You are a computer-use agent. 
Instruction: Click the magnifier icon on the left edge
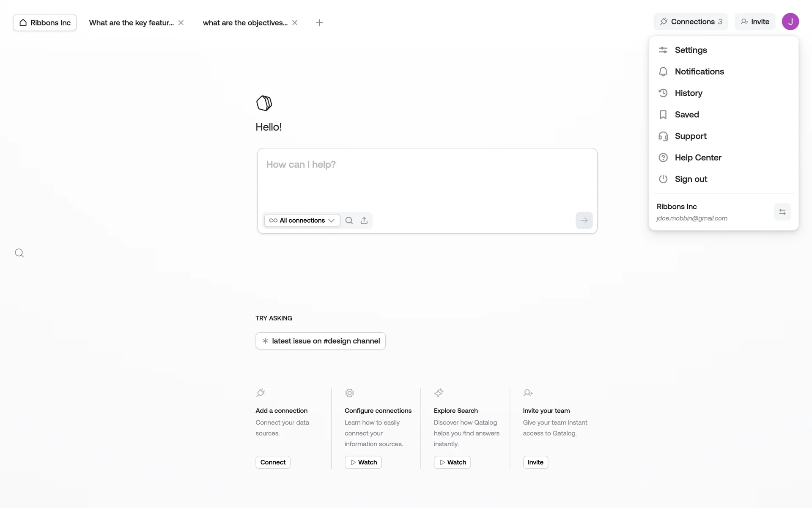(19, 253)
